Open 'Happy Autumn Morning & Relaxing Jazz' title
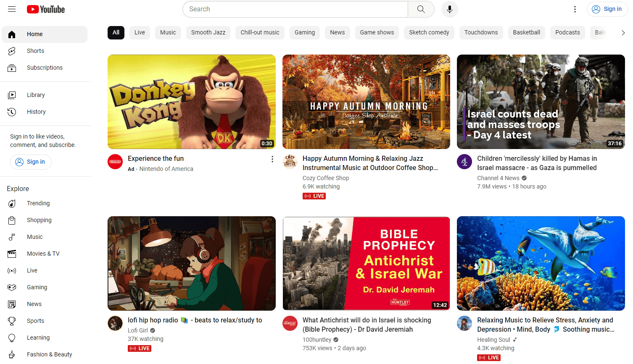The width and height of the screenshot is (633, 364). point(370,163)
